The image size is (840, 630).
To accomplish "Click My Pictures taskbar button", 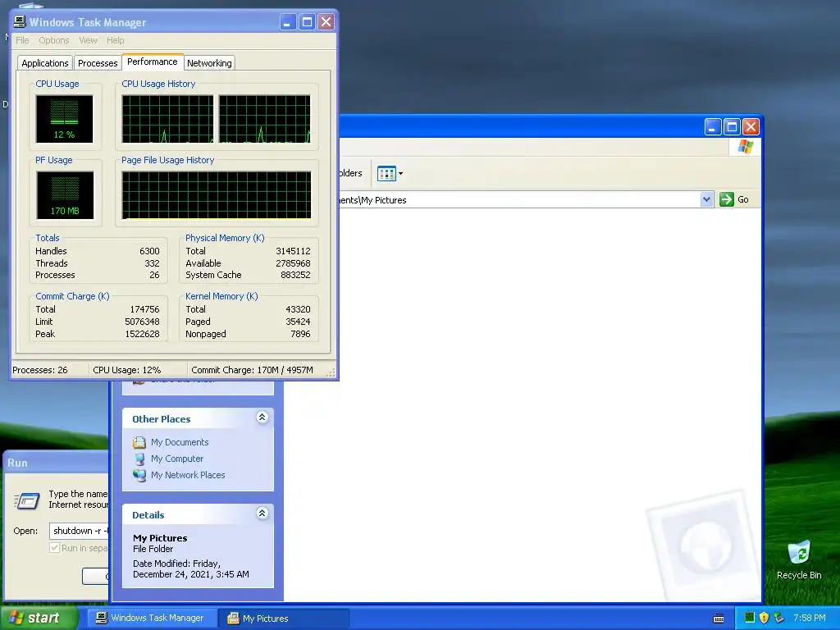I will point(284,619).
